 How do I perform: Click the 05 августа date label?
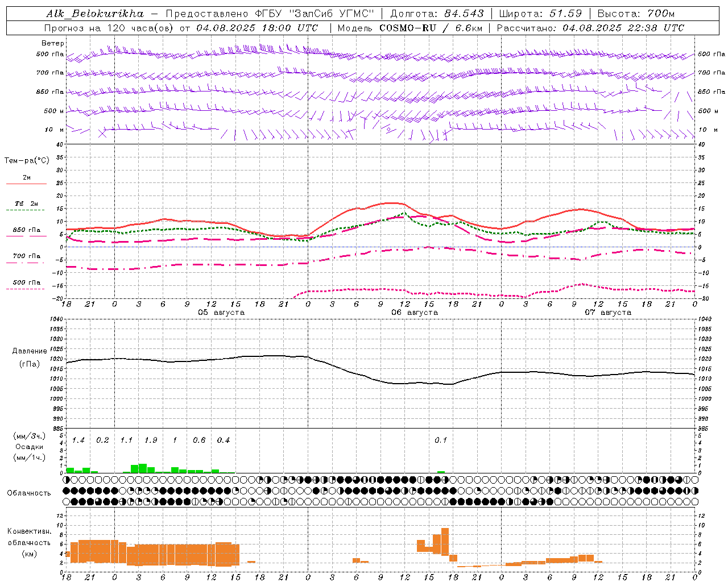221,313
